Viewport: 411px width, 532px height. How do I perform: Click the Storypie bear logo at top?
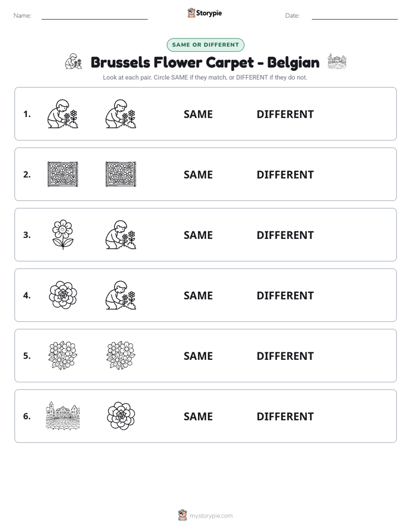191,13
